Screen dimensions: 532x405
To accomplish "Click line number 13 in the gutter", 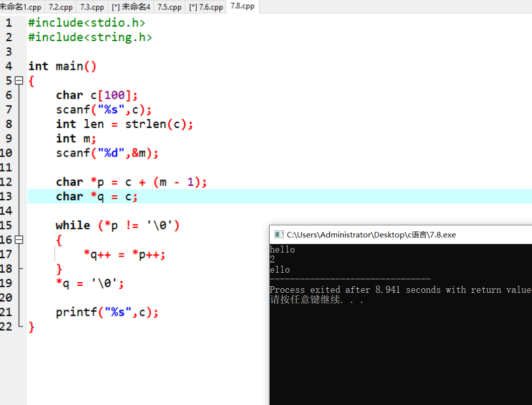I will [6, 196].
